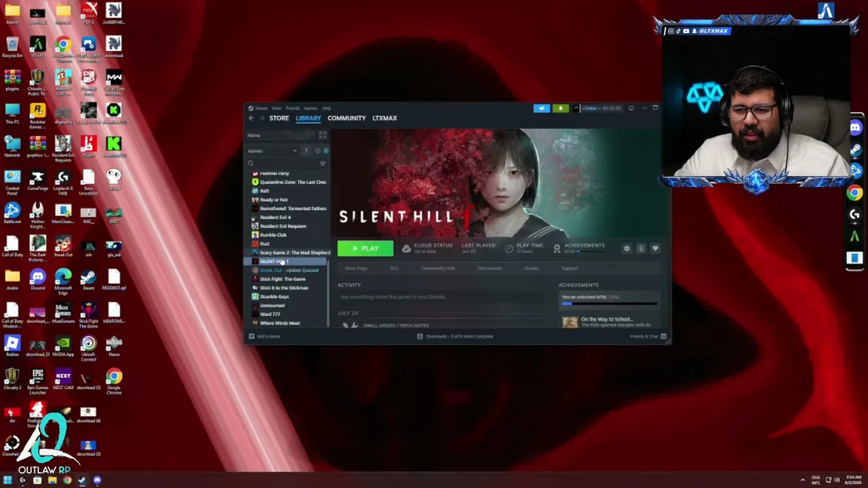868x488 pixels.
Task: Add Silent Hill f to favorites
Action: pos(655,249)
